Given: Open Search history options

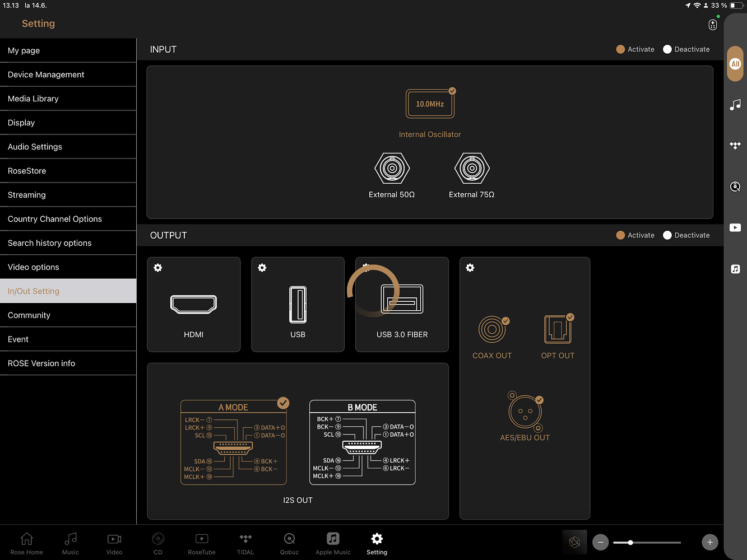Looking at the screenshot, I should tap(68, 243).
